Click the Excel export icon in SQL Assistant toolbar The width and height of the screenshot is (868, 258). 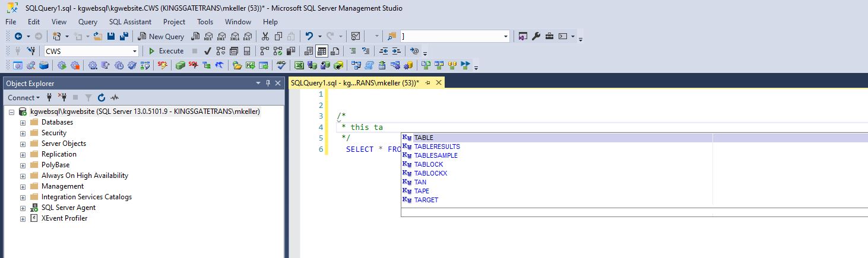[x=299, y=65]
